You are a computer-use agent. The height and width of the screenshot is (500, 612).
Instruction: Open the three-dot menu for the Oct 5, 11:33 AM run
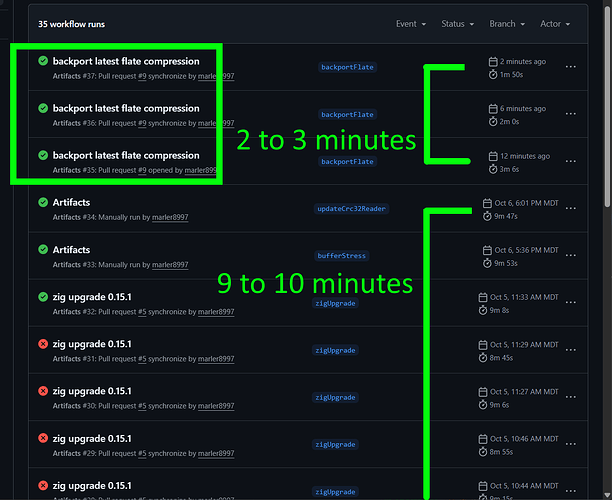[x=571, y=303]
